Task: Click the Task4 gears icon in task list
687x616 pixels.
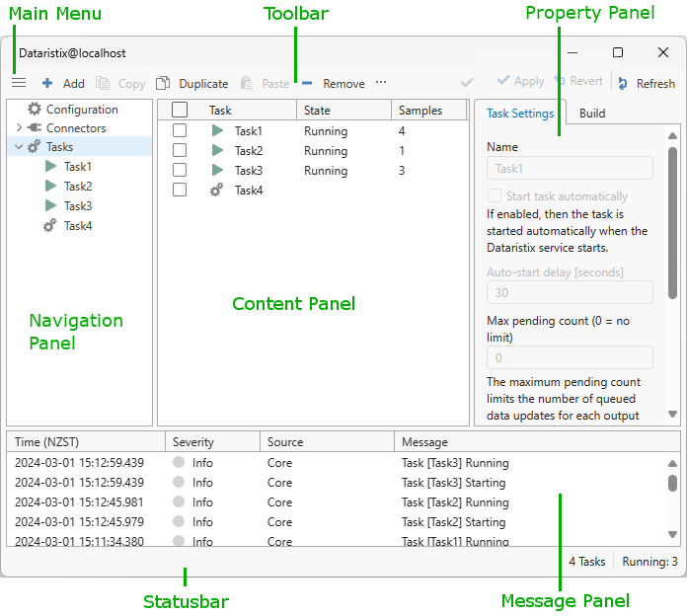Action: coord(217,191)
